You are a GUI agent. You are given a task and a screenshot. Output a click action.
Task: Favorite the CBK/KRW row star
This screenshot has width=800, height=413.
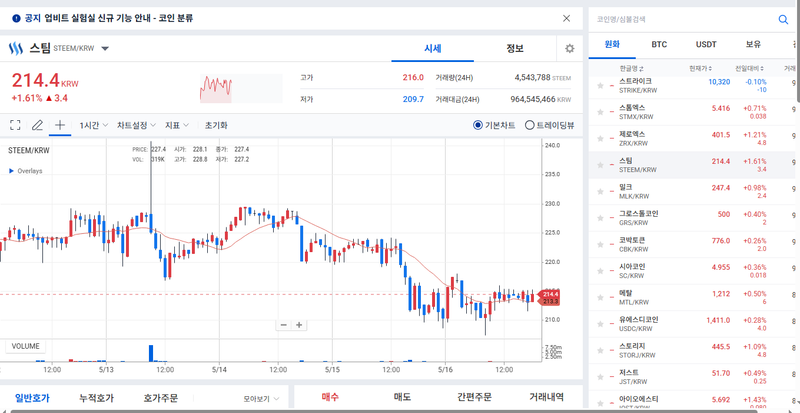(x=601, y=245)
